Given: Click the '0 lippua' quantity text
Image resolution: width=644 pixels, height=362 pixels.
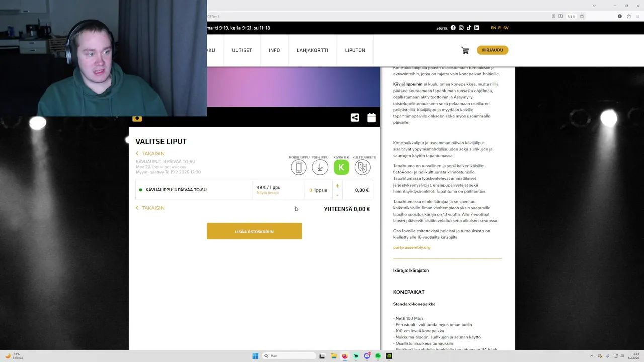Looking at the screenshot, I should click(318, 190).
